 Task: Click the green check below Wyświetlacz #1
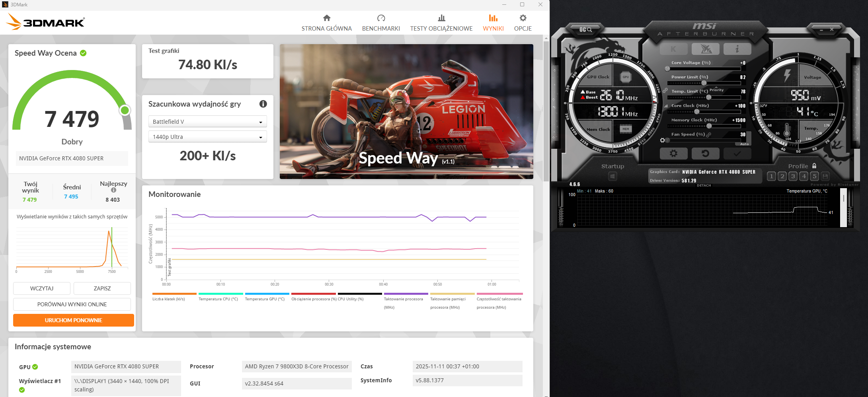click(x=22, y=390)
